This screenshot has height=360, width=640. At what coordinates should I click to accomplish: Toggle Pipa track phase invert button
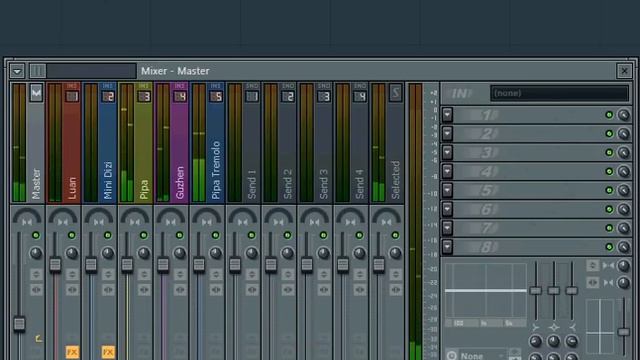(144, 274)
